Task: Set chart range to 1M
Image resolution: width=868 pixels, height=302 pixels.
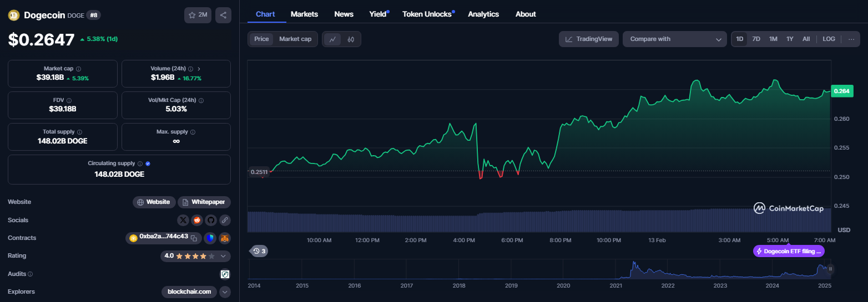Action: [773, 39]
